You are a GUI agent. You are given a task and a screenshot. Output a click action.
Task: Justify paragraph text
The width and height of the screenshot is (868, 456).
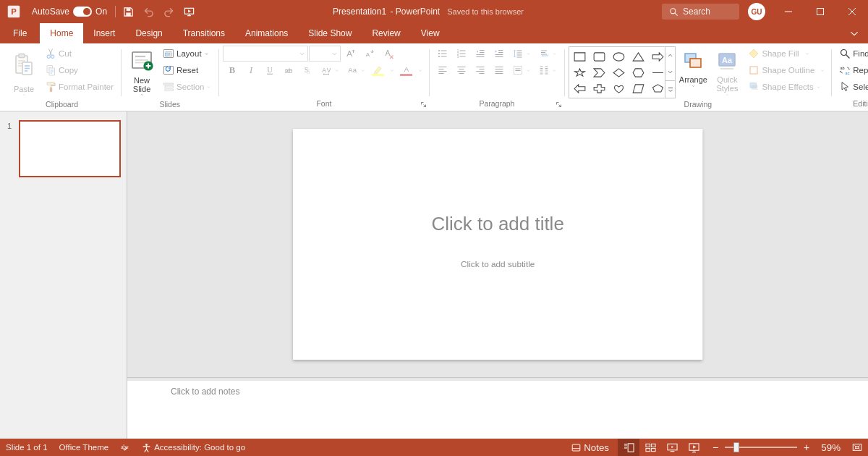[x=499, y=70]
